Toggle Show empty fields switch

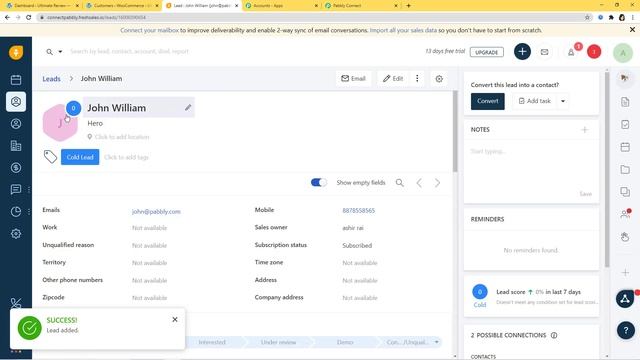318,182
